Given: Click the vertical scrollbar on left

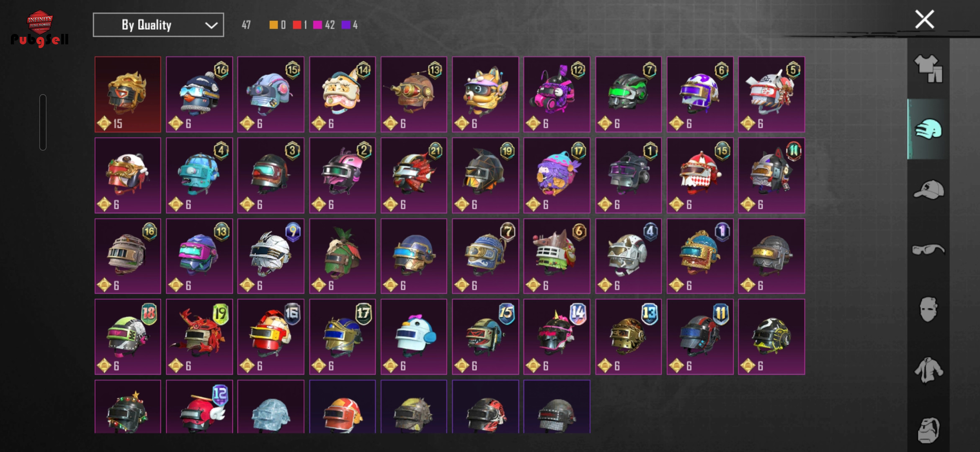Looking at the screenshot, I should [x=43, y=122].
